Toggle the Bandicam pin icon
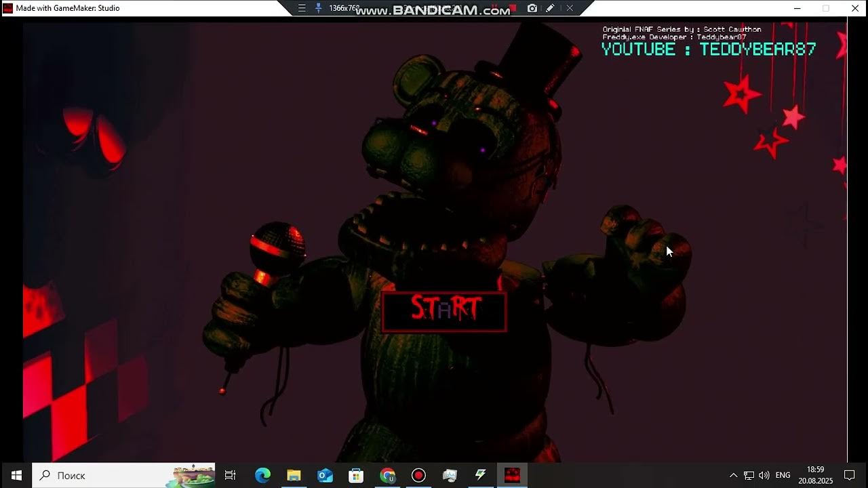868x488 pixels. [x=318, y=8]
